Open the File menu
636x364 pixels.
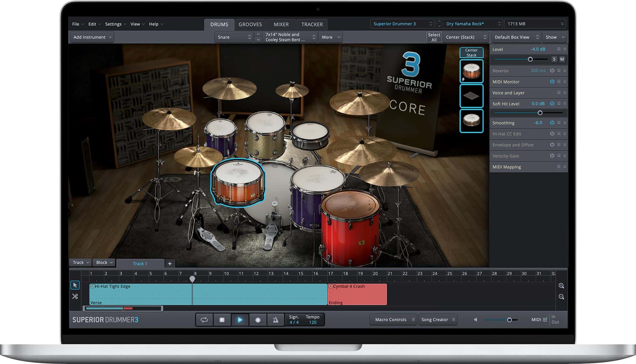click(x=78, y=24)
